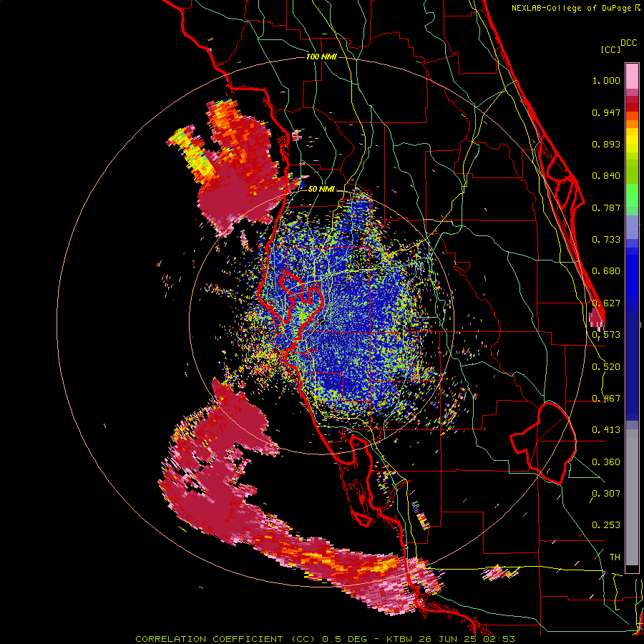The width and height of the screenshot is (644, 644).
Task: Select the 0.893 scale value
Action: [606, 144]
